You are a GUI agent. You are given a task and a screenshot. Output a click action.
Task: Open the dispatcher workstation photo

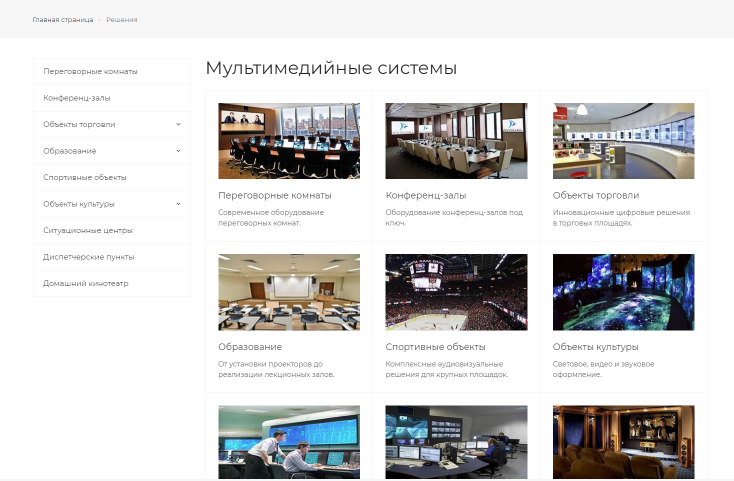click(x=456, y=442)
